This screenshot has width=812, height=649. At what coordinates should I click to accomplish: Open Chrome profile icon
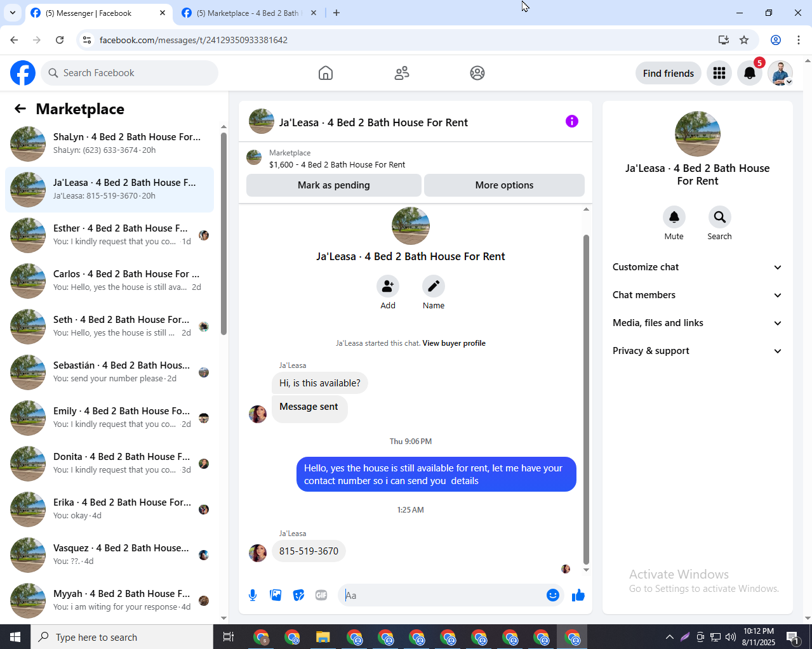[776, 40]
